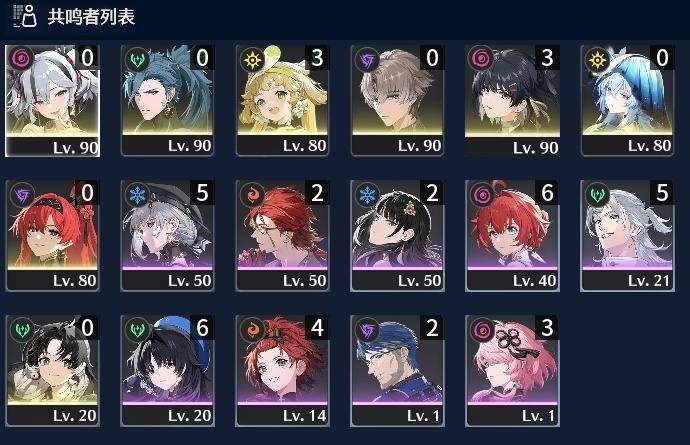Click Glacio element icon on silver-haired Lv. 50 card
The image size is (690, 445).
tap(136, 194)
